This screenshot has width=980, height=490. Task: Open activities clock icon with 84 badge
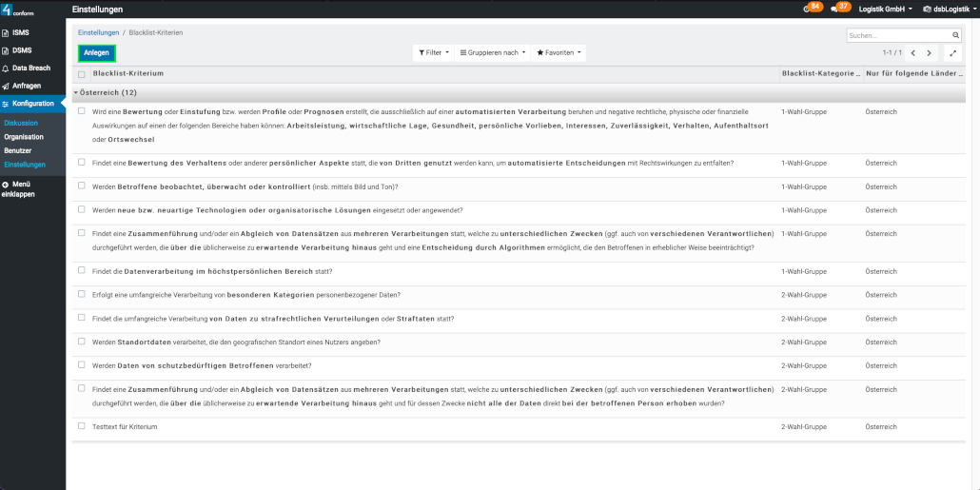click(x=809, y=9)
